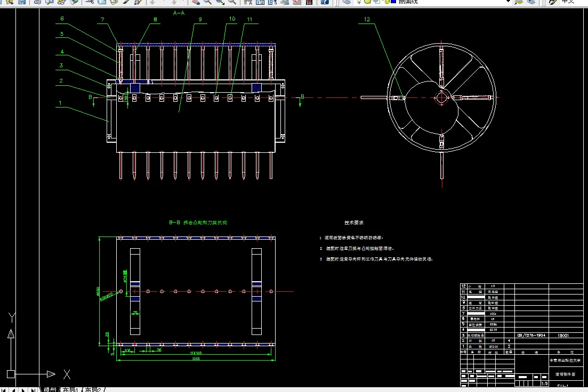Viewport: 588px width, 392px height.
Task: Jump to first tab with navigation arrow
Action: (4, 390)
